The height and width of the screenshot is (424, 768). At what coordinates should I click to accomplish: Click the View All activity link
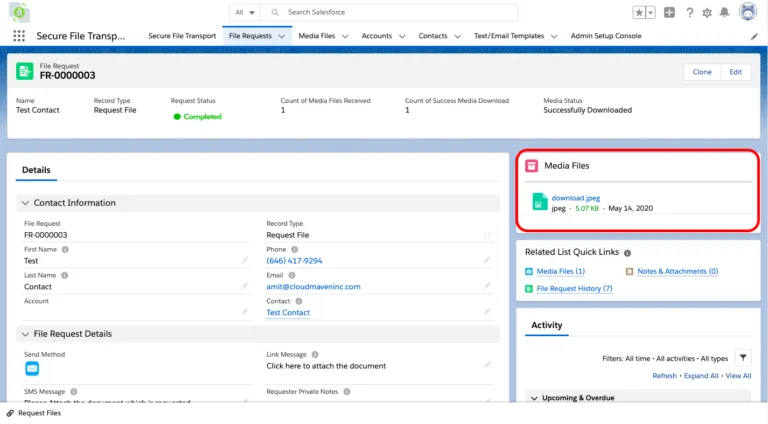pyautogui.click(x=738, y=376)
